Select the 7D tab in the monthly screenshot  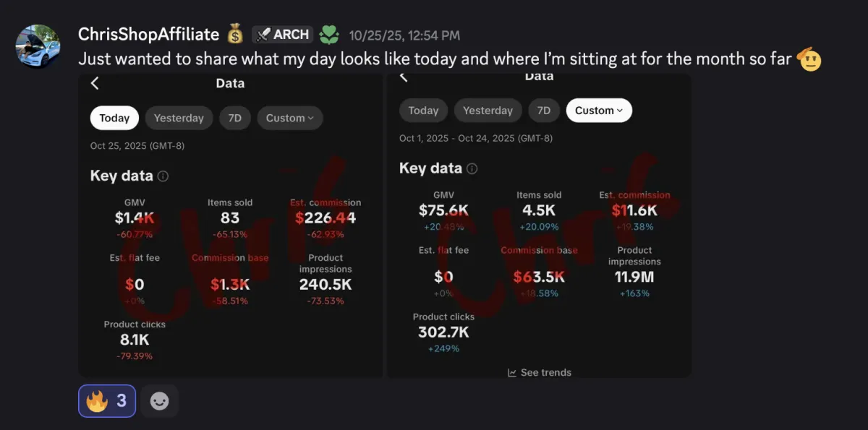click(544, 111)
